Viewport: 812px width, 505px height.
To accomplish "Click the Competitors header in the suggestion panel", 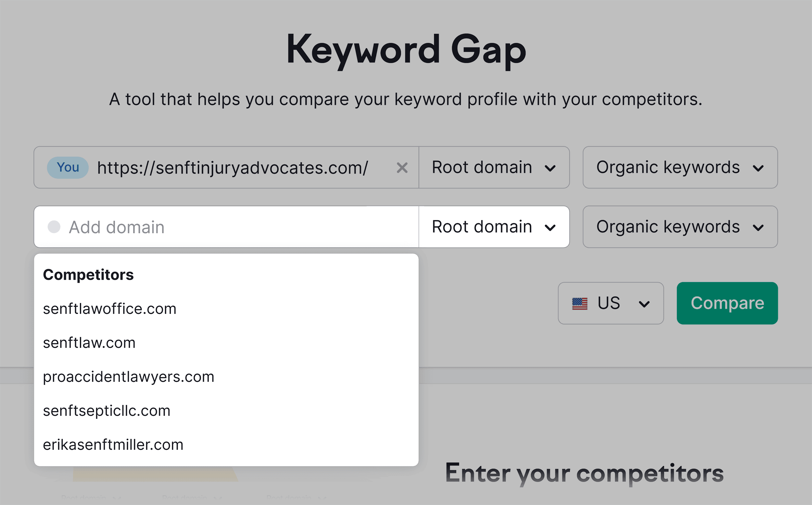I will tap(88, 275).
